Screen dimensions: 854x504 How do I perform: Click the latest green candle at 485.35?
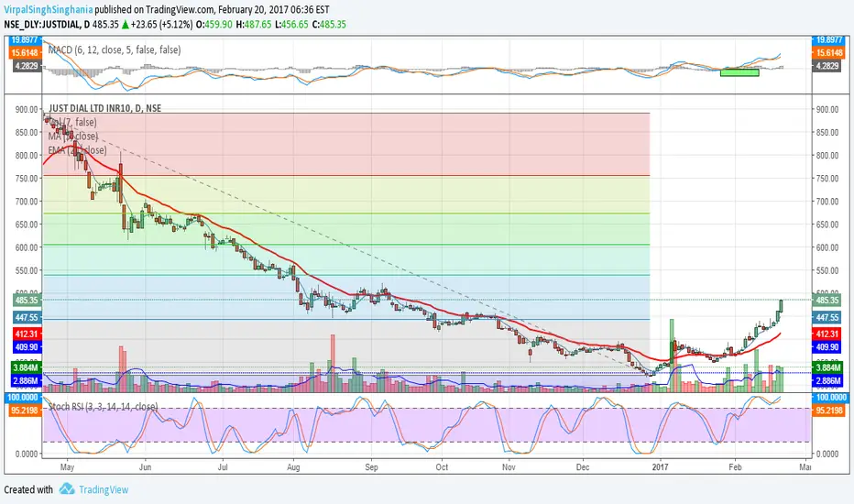coord(781,306)
